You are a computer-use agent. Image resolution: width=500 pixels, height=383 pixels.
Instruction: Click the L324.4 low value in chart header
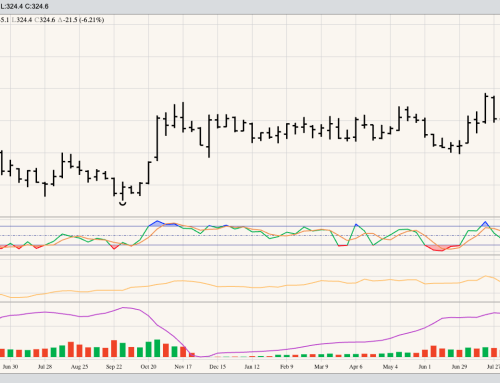tap(22, 20)
